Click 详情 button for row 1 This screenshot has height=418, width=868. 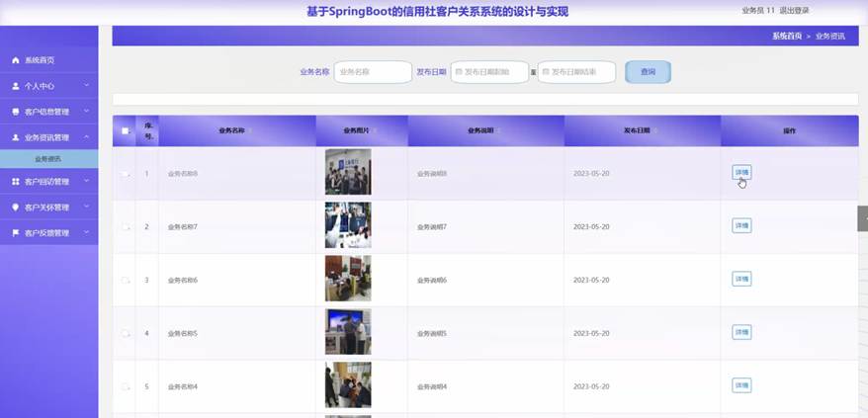tap(741, 173)
